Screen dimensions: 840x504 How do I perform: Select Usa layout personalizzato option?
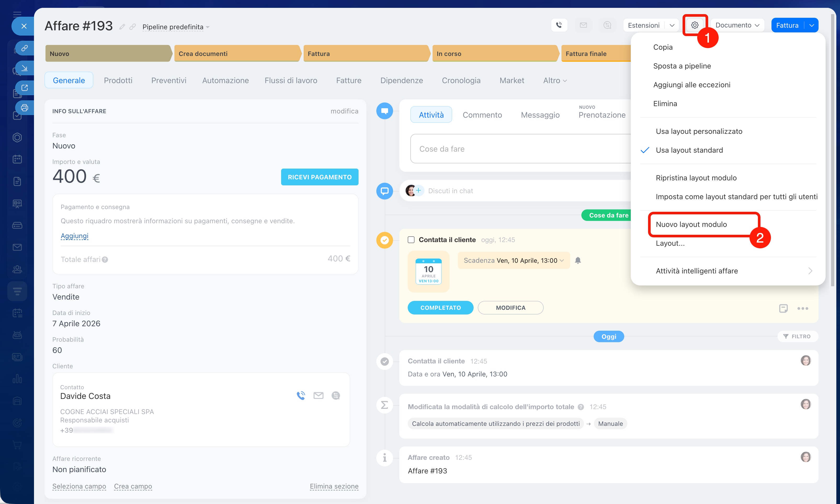(699, 131)
